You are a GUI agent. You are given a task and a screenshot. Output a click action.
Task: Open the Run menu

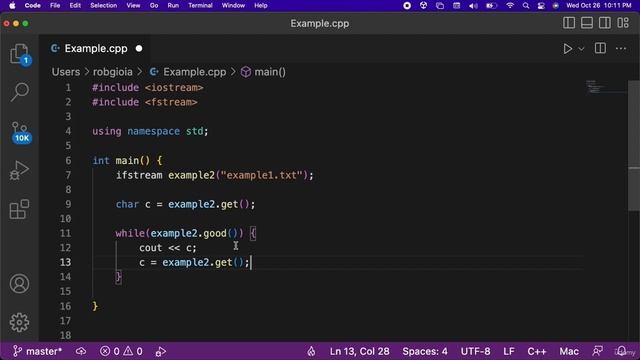tap(173, 5)
